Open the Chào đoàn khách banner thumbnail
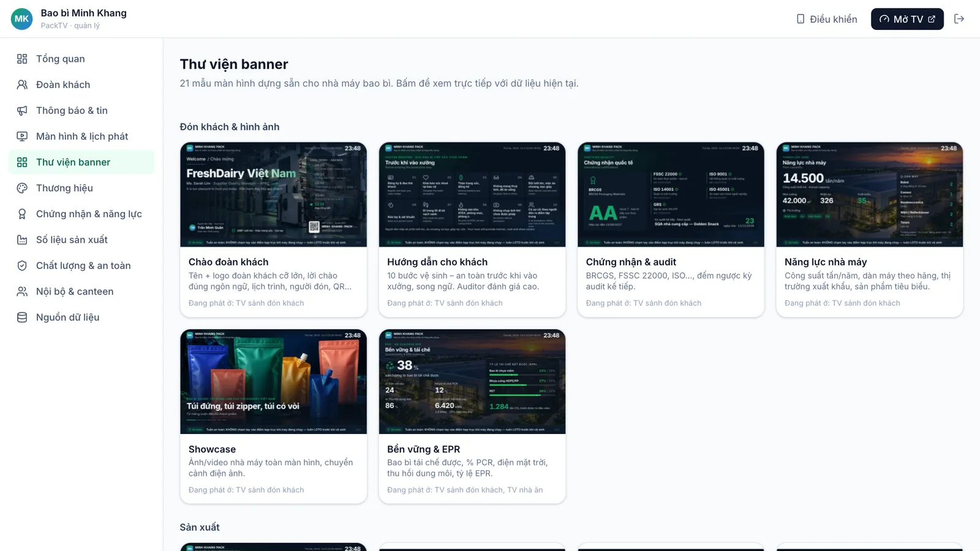 [x=274, y=195]
